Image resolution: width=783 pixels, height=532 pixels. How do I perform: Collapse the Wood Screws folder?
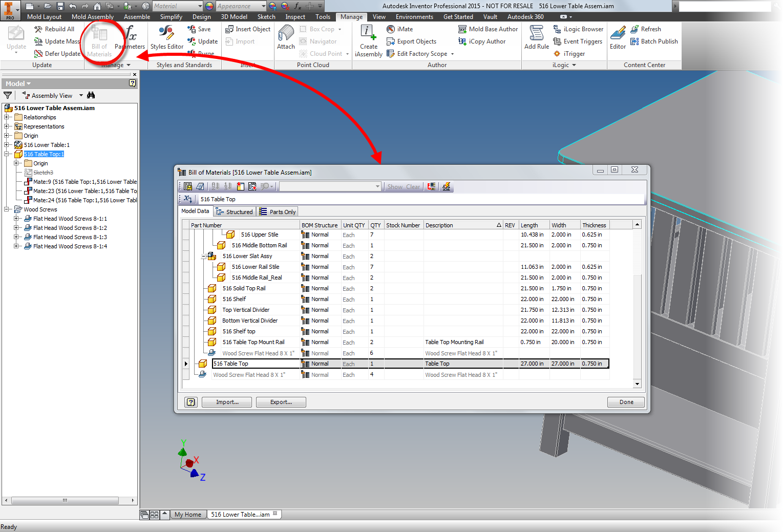click(x=7, y=209)
